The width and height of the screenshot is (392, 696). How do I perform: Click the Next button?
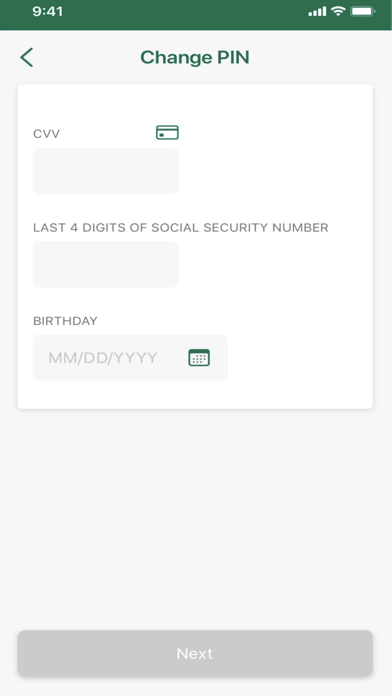point(195,653)
